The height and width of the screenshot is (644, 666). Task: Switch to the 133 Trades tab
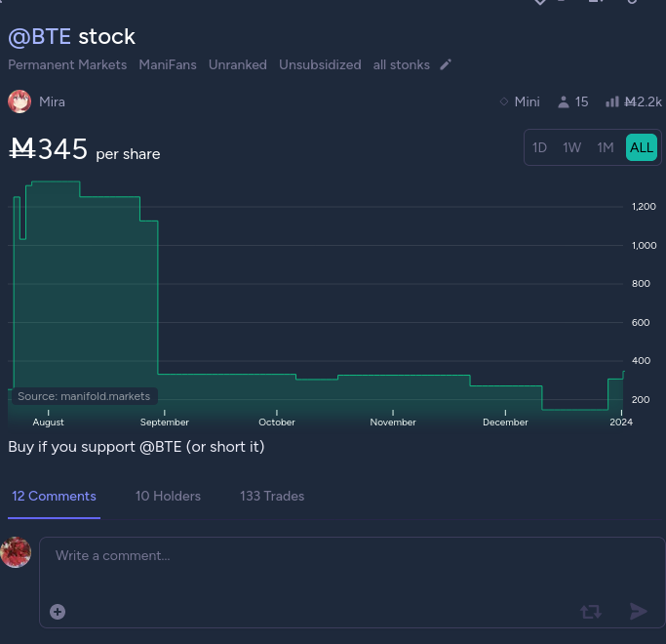point(272,496)
